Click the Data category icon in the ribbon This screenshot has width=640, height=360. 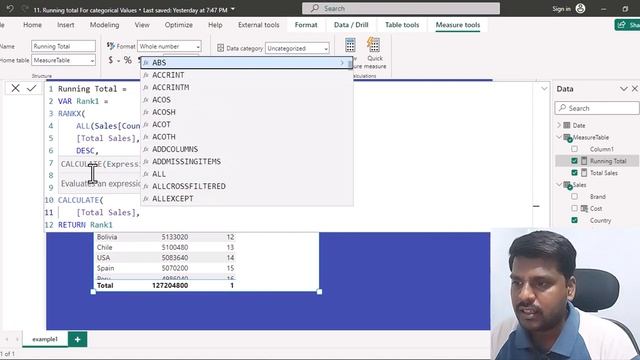click(x=220, y=48)
